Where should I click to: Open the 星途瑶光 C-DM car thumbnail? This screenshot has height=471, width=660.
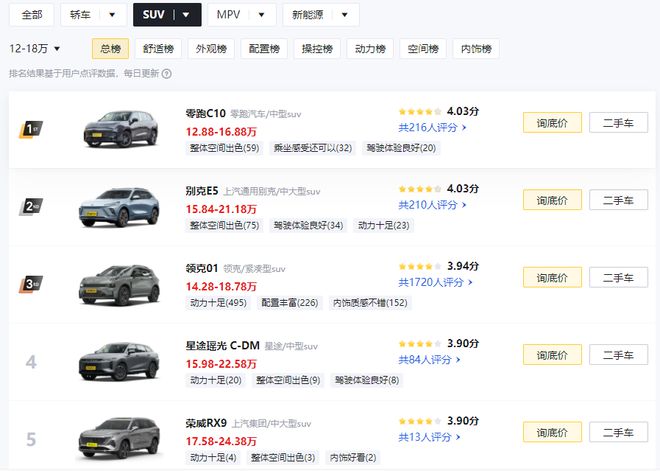[120, 362]
